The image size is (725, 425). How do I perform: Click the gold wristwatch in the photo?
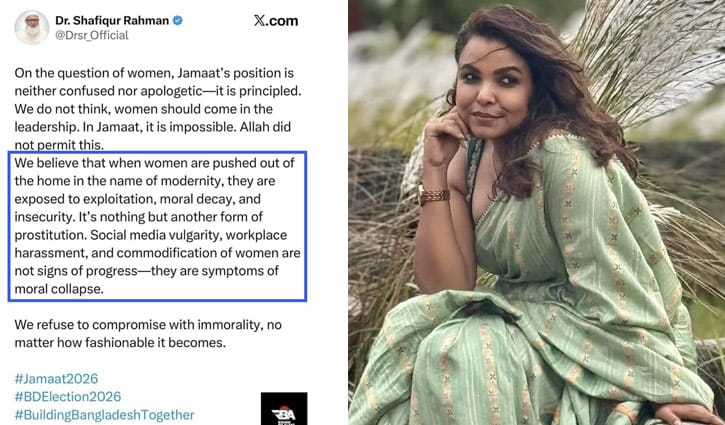pos(433,195)
